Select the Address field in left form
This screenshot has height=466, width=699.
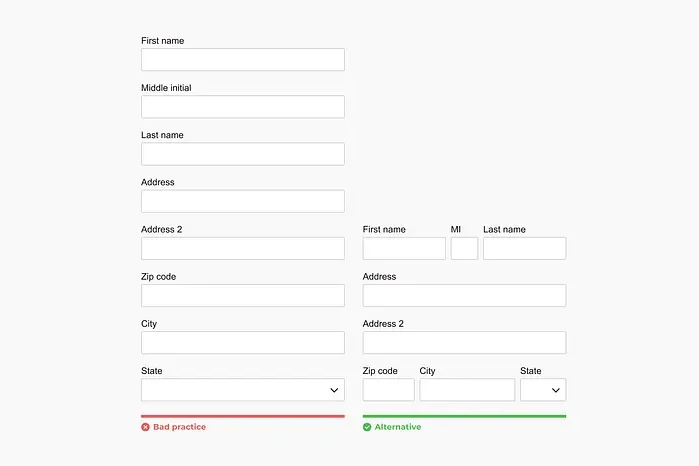coord(243,201)
